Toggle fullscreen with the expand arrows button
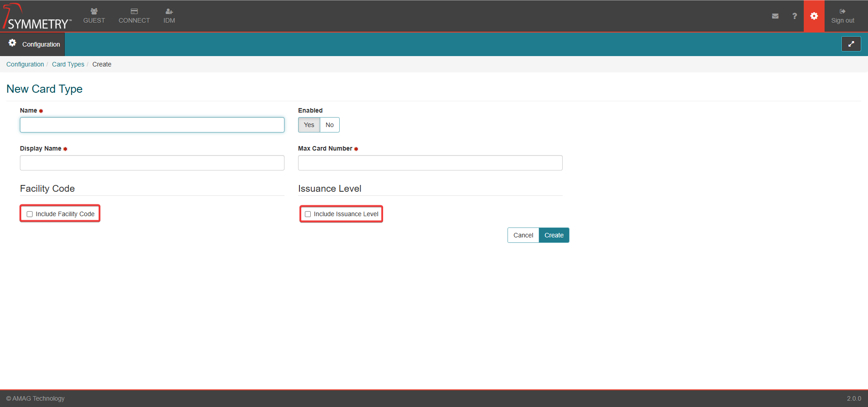 851,44
